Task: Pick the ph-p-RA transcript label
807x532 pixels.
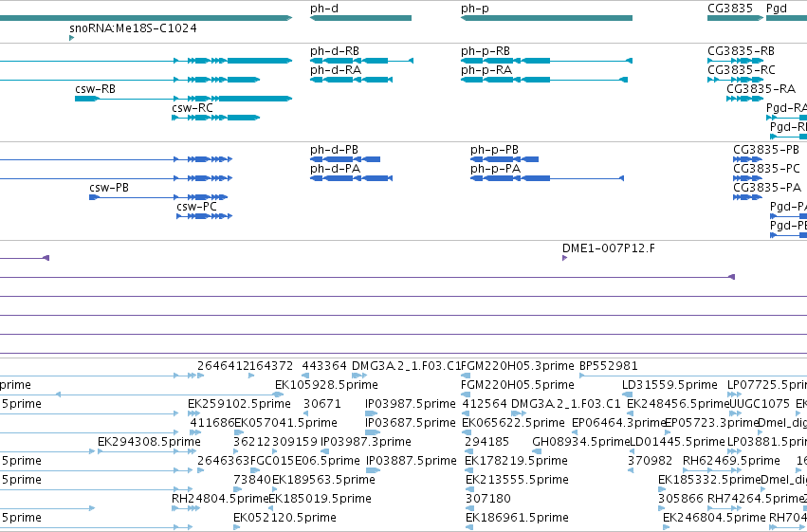Action: [x=486, y=70]
